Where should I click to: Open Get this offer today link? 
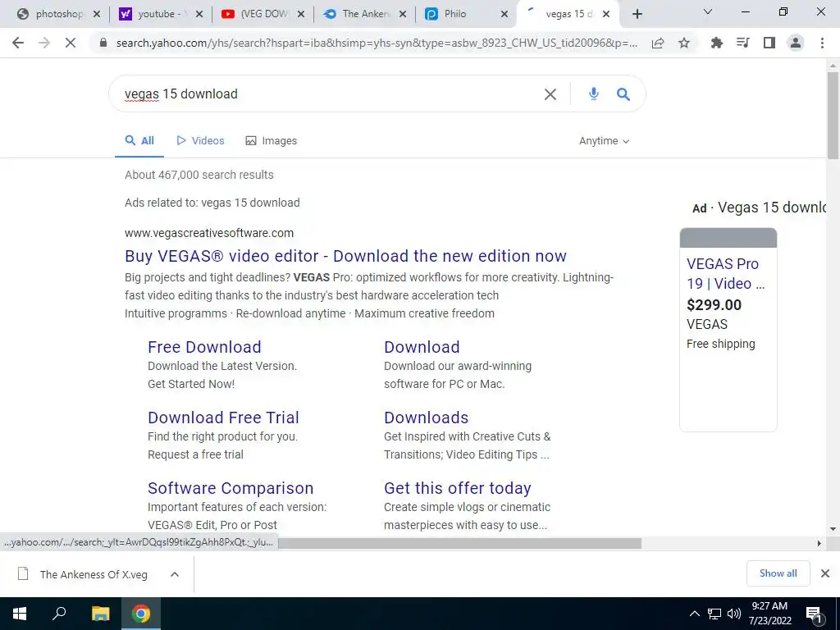(x=458, y=489)
